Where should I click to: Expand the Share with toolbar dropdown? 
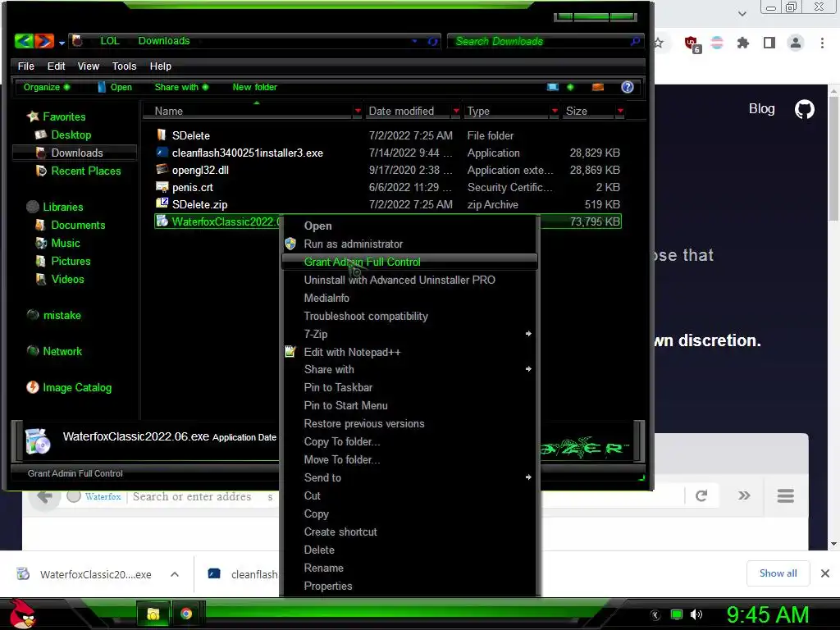pos(181,87)
